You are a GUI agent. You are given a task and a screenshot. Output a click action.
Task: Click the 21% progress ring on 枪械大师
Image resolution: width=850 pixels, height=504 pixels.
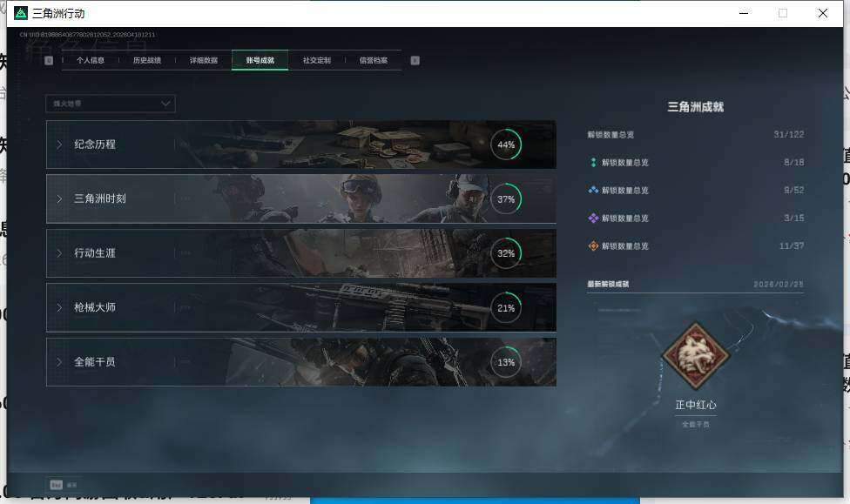[x=506, y=308]
